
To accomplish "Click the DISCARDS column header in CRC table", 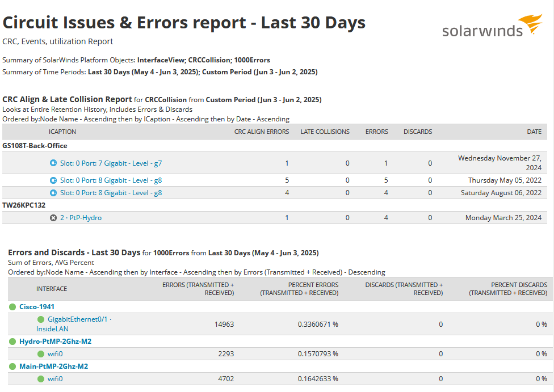I will pos(418,132).
